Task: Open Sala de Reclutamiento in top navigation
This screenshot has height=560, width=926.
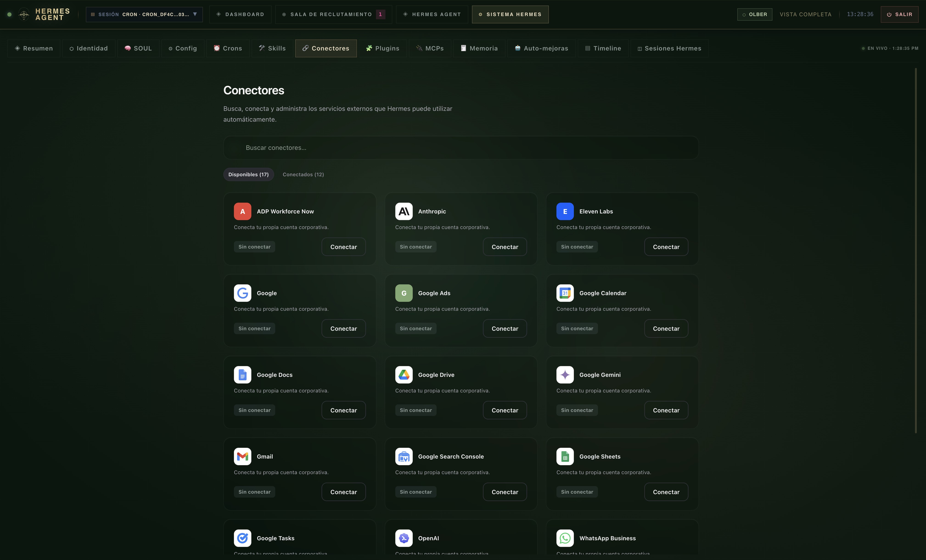Action: (x=333, y=14)
